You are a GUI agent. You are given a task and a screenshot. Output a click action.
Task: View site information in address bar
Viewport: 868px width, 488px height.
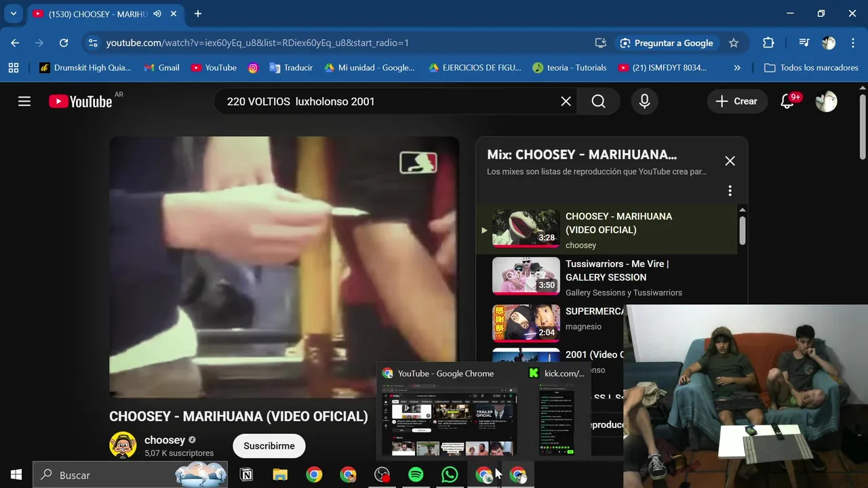coord(94,43)
